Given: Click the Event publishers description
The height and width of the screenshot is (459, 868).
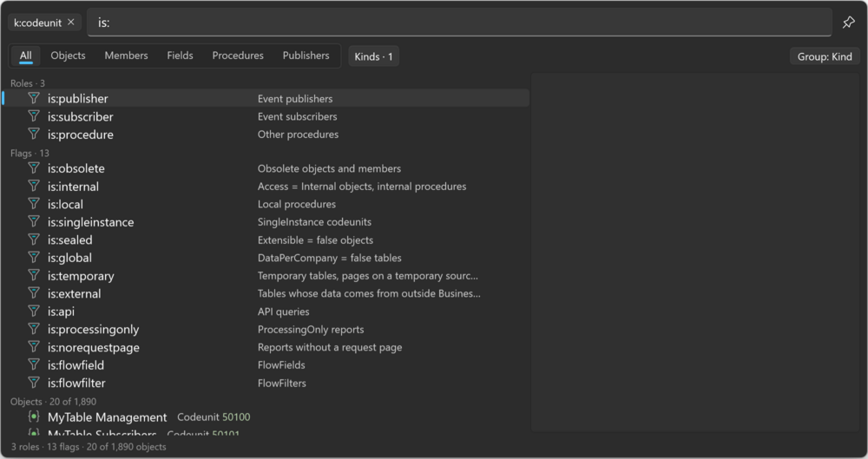Looking at the screenshot, I should pos(295,99).
